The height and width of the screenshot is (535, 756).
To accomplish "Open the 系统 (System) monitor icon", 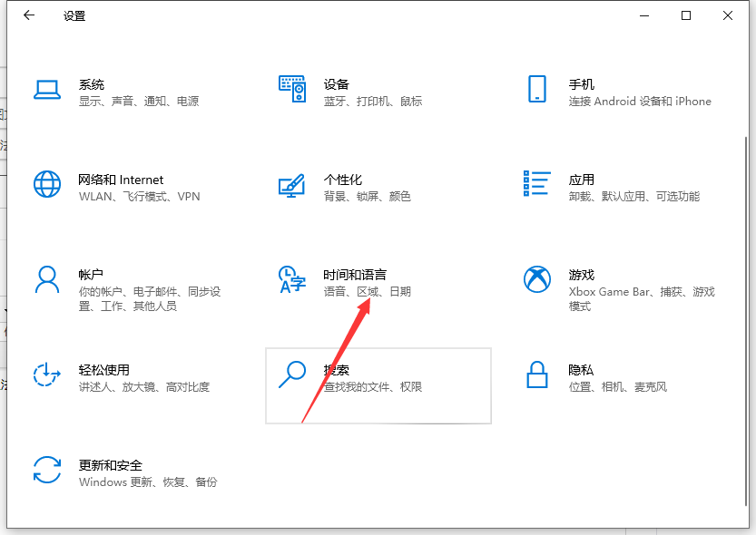I will point(47,91).
